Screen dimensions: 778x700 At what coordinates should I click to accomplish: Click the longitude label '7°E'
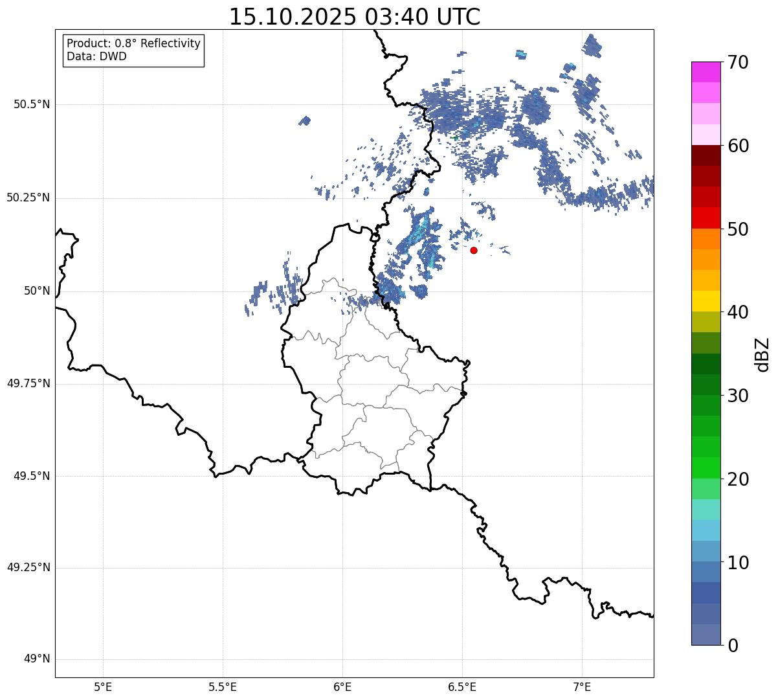click(x=582, y=686)
